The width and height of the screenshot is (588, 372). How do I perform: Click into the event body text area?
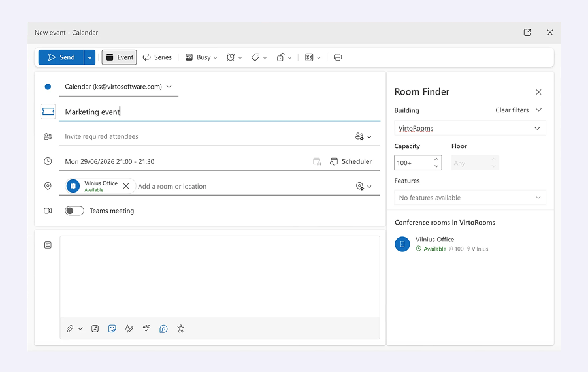220,277
